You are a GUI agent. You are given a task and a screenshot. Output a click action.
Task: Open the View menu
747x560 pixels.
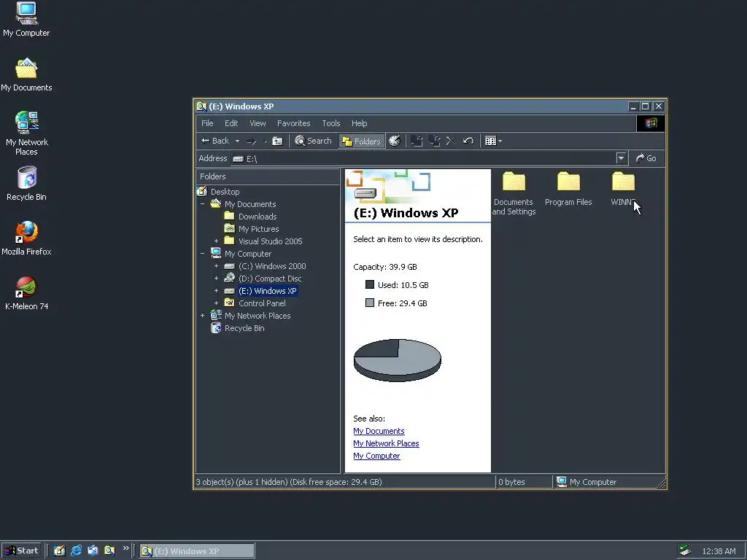click(258, 123)
